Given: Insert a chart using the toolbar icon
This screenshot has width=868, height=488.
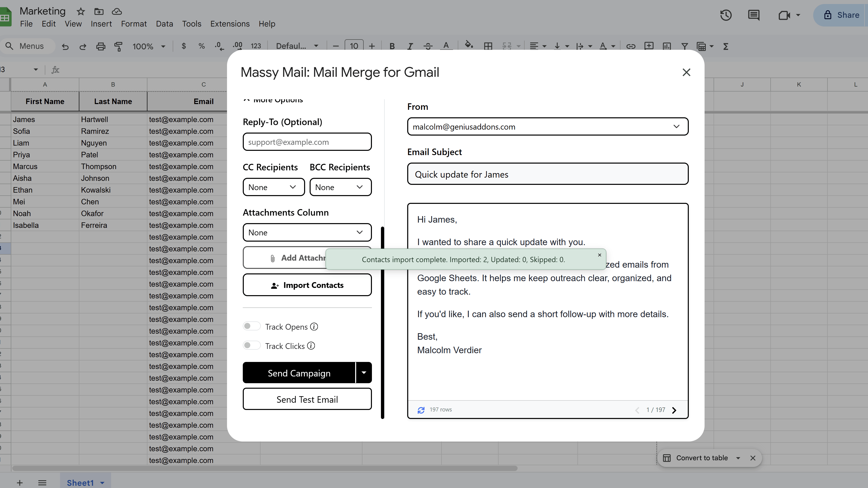Looking at the screenshot, I should pyautogui.click(x=667, y=46).
